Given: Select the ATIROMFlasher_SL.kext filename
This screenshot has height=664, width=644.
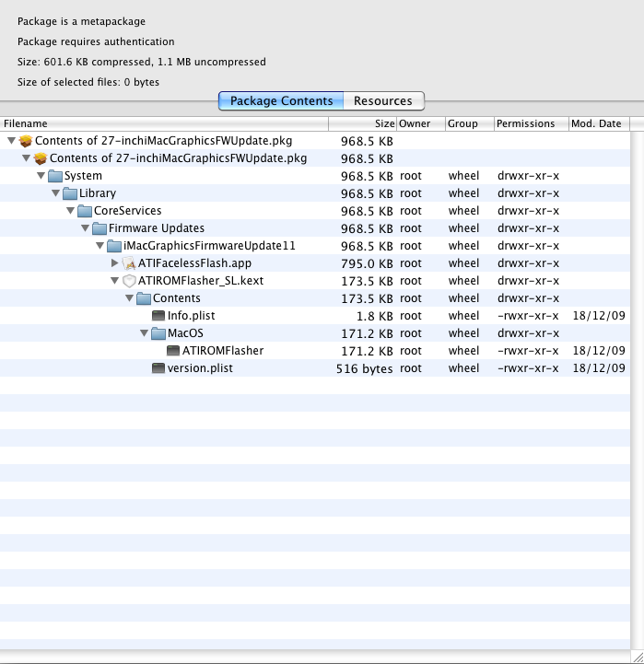Looking at the screenshot, I should click(x=201, y=281).
